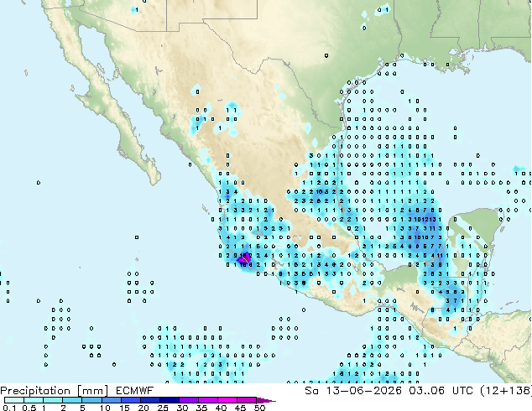Click the '45' legend scale label
Screen dimensions: 532x411
pos(240,408)
